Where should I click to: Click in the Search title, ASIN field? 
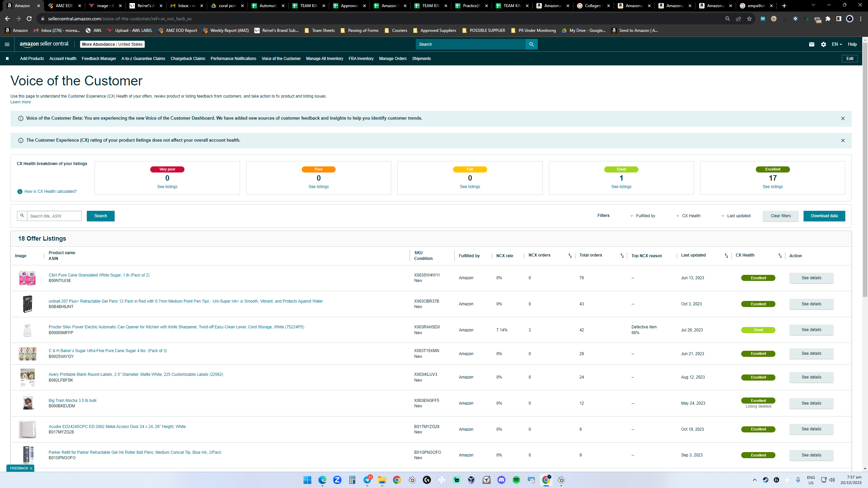[54, 216]
